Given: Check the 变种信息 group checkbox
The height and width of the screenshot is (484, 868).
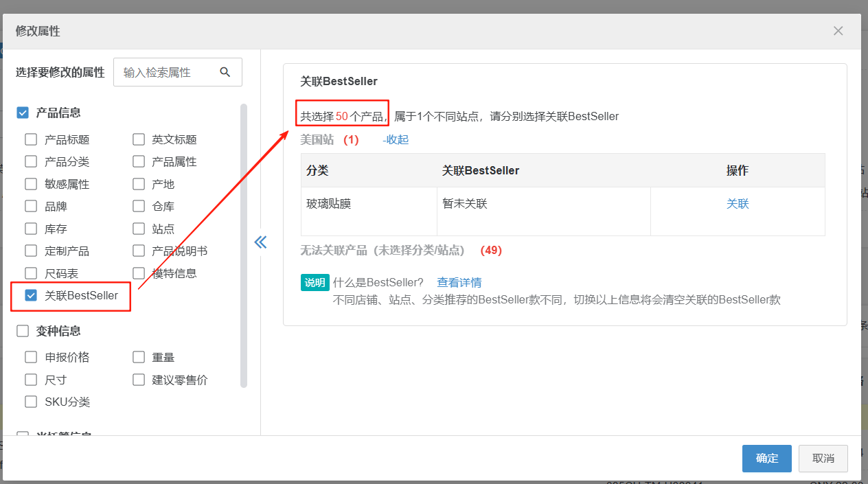Looking at the screenshot, I should click(x=22, y=331).
